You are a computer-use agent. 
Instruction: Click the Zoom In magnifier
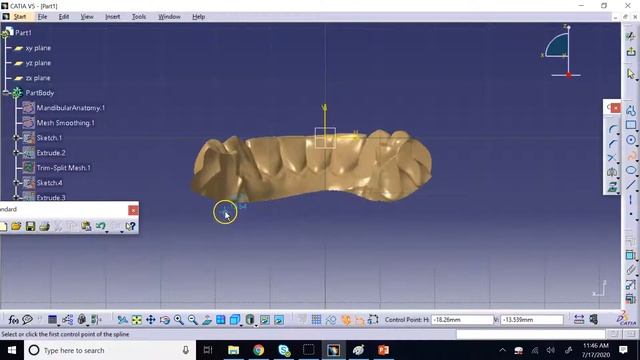point(179,320)
